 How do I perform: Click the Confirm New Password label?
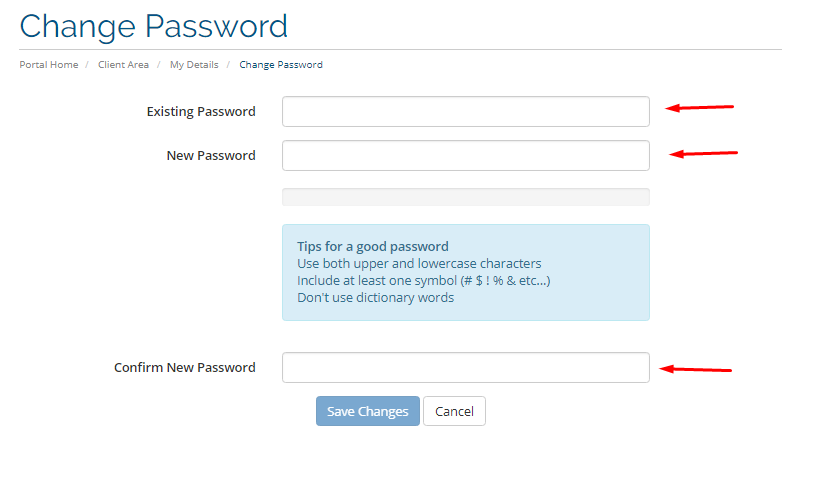185,368
